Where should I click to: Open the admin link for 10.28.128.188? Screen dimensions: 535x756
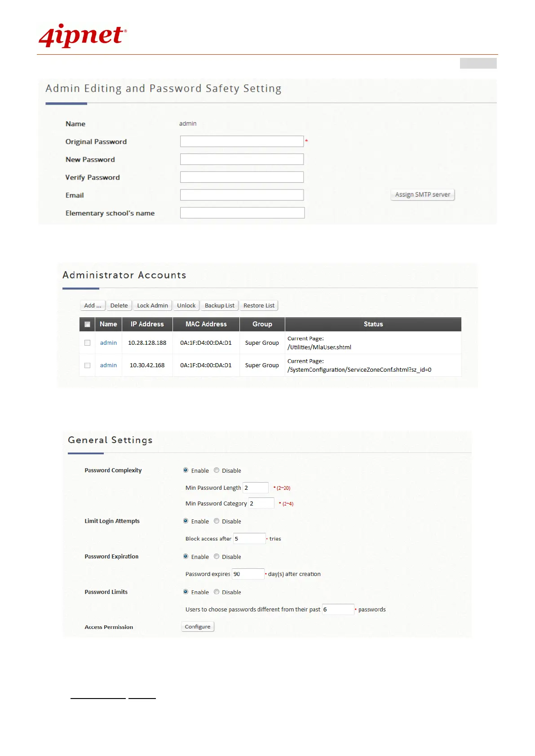[108, 343]
